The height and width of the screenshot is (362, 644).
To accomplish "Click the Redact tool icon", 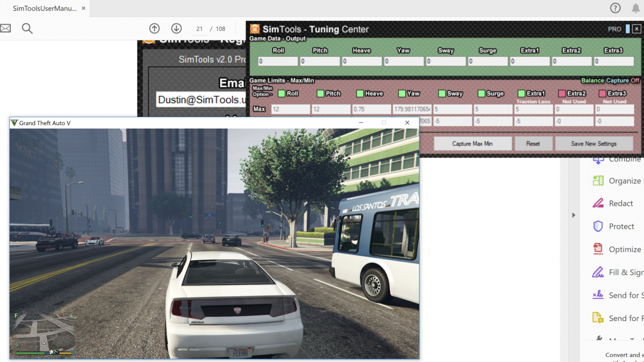I will (598, 203).
